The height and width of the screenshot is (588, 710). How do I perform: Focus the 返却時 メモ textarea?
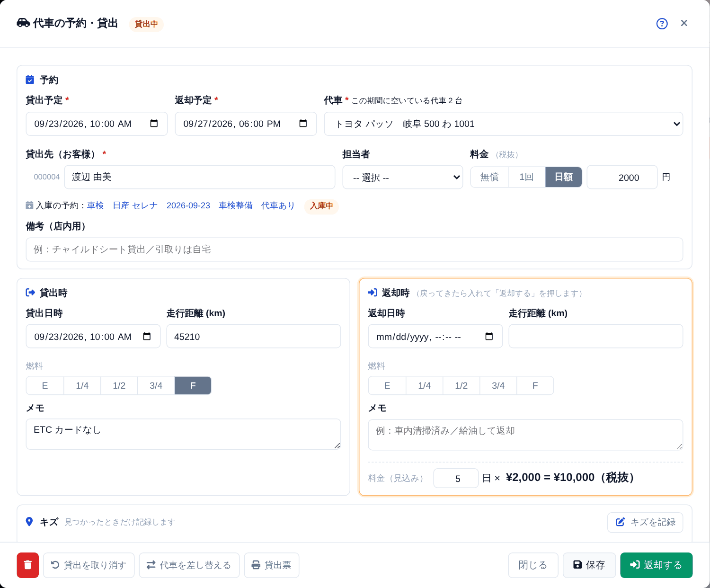coord(526,435)
